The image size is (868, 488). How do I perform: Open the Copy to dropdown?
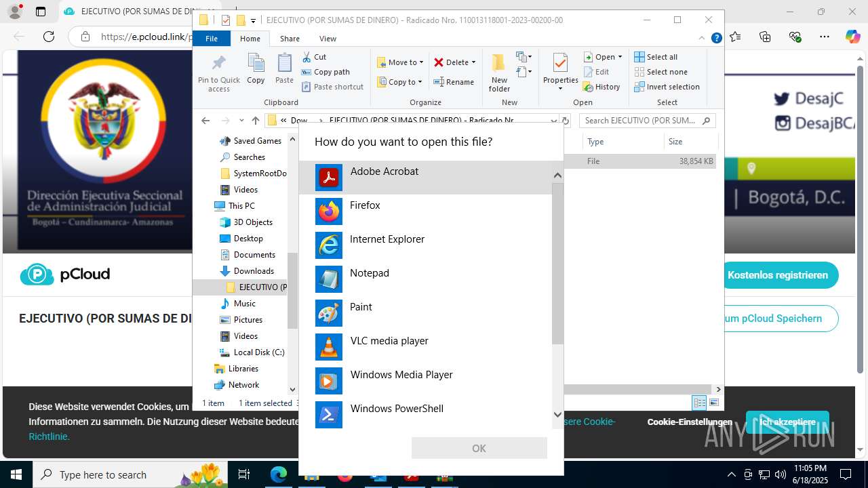(x=399, y=82)
